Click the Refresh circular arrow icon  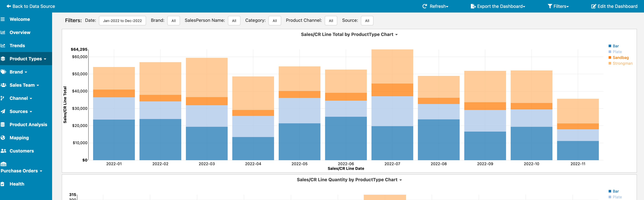pyautogui.click(x=424, y=6)
